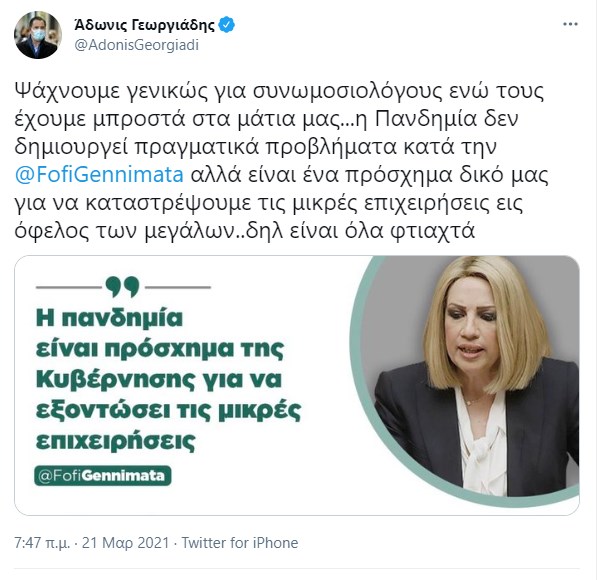599x580 pixels.
Task: Open the three-dot more options menu
Action: coord(570,24)
